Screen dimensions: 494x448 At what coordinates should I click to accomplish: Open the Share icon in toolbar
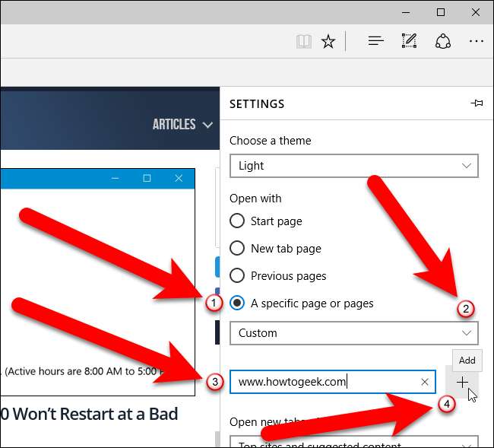442,41
